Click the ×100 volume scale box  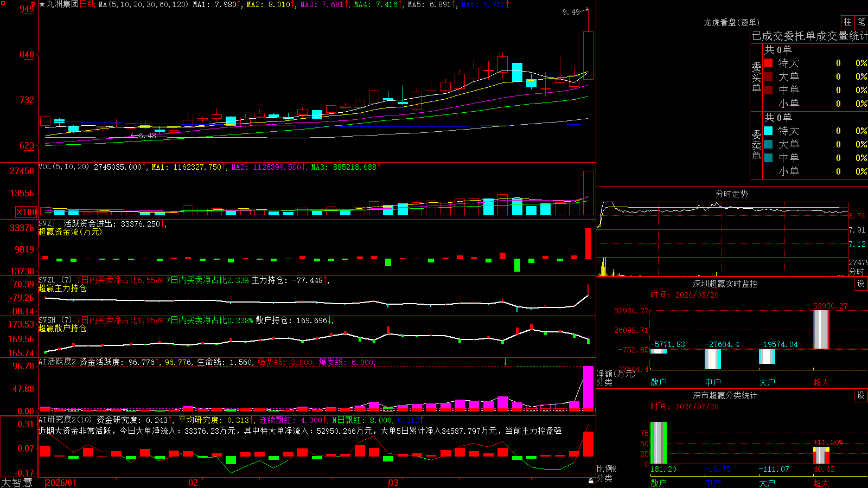coord(27,212)
